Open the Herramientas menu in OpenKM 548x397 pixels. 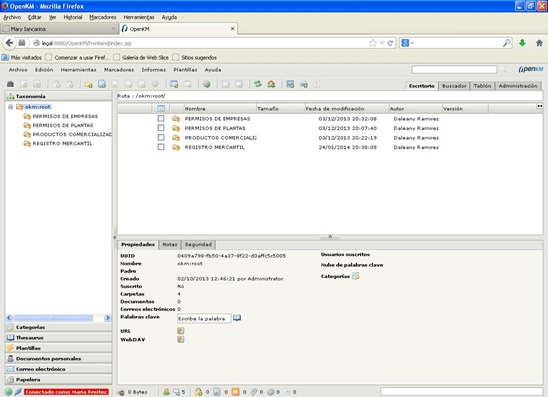78,70
